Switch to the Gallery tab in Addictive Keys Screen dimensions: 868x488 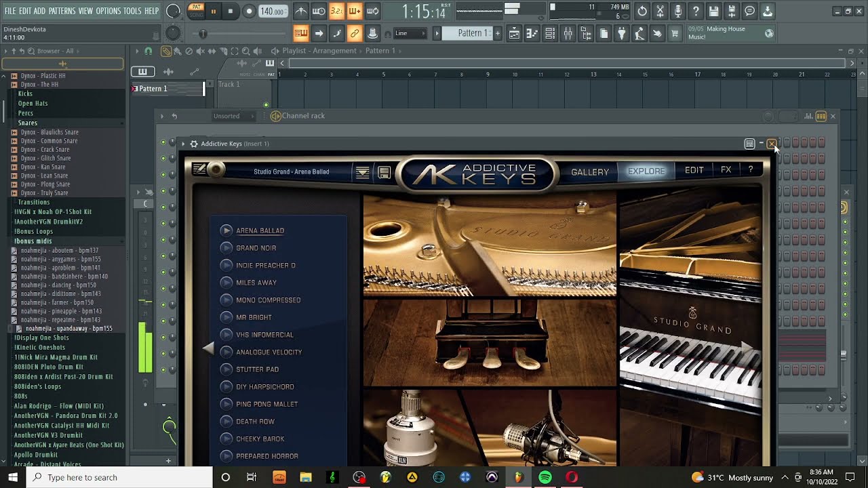click(590, 172)
